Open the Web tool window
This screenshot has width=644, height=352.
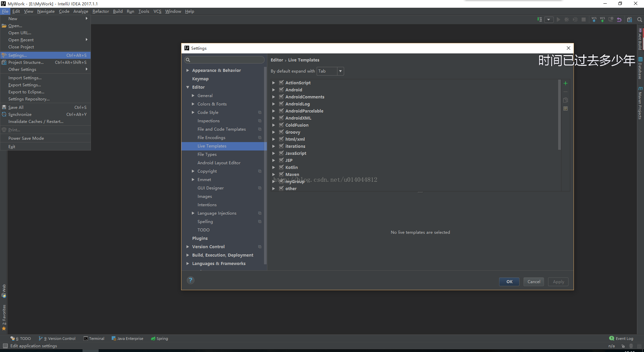click(4, 291)
